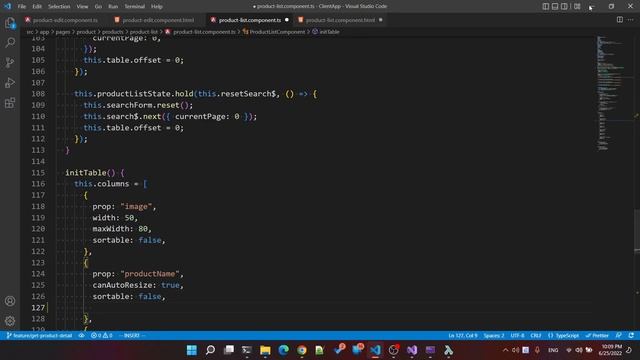Viewport: 640px width, 360px height.
Task: Open the Source Control view
Action: click(10, 62)
